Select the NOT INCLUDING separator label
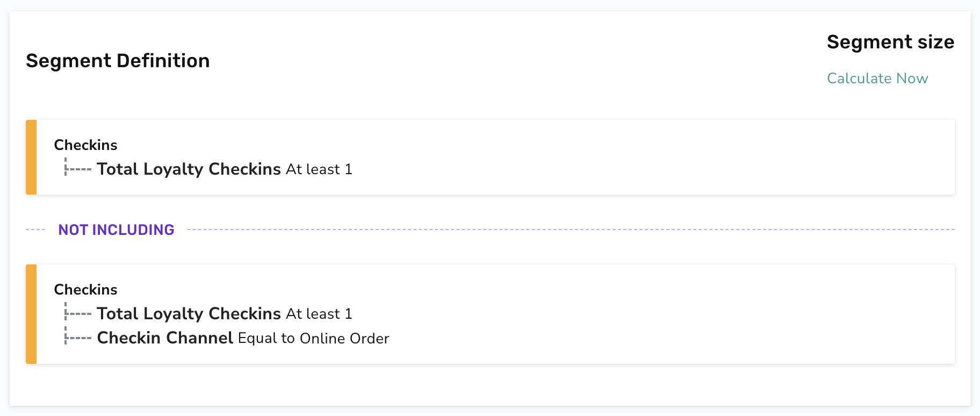Image resolution: width=980 pixels, height=416 pixels. (116, 230)
